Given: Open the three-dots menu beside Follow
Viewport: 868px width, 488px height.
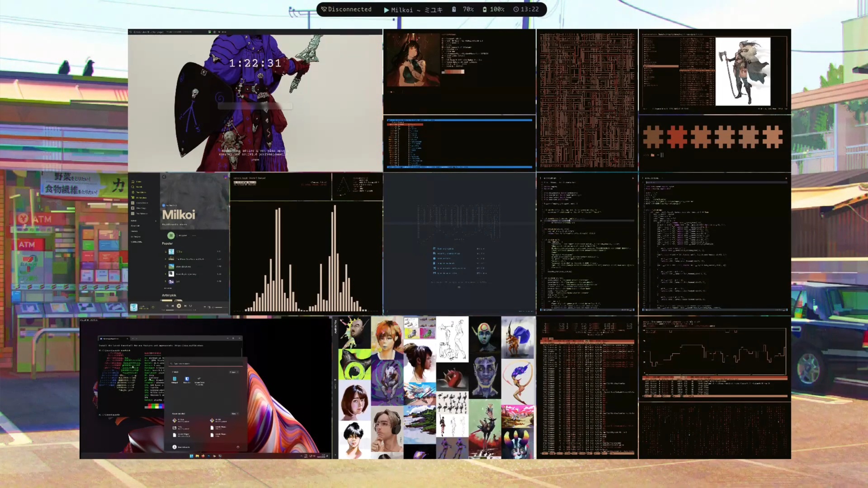Looking at the screenshot, I should pos(194,235).
